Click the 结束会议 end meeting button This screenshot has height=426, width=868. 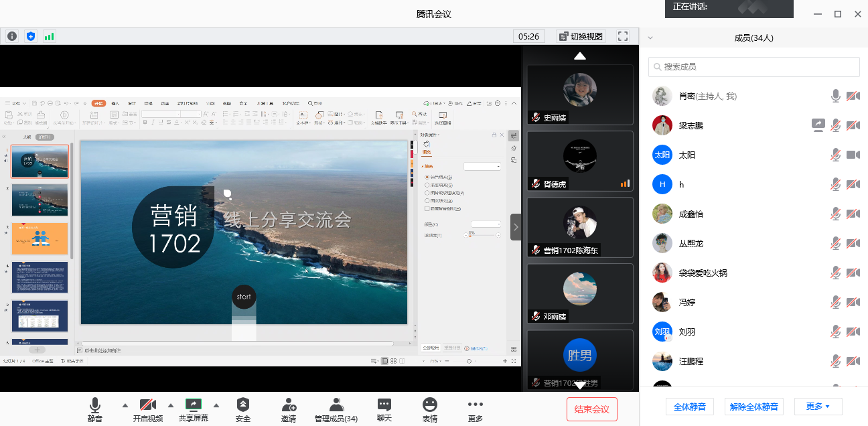coord(591,409)
